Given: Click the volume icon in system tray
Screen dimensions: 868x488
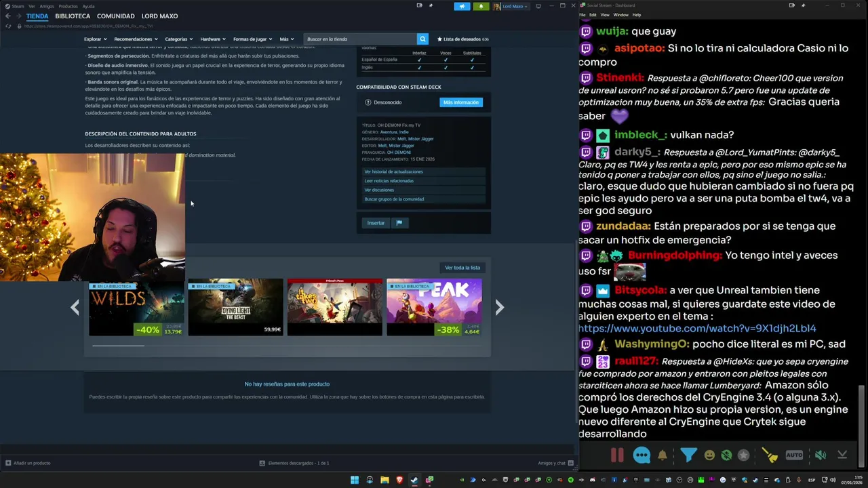Looking at the screenshot, I should coord(833,480).
